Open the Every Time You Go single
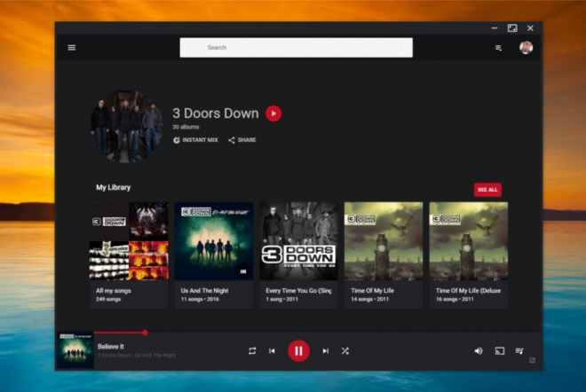The width and height of the screenshot is (586, 392). (x=298, y=255)
